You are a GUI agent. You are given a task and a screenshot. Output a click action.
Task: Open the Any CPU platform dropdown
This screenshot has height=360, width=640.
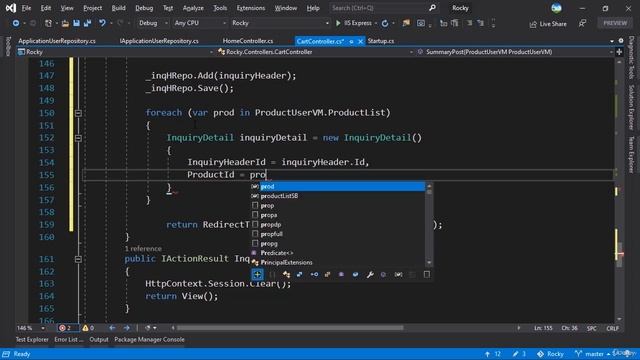[200, 23]
